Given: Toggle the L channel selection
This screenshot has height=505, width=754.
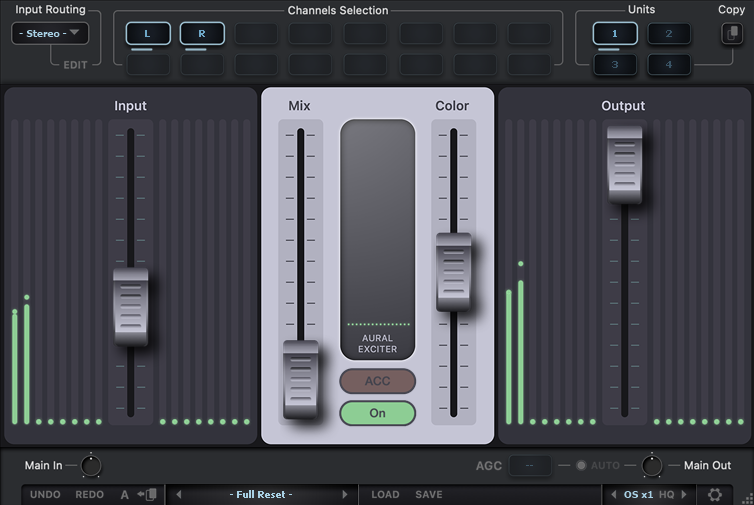Looking at the screenshot, I should pyautogui.click(x=148, y=34).
